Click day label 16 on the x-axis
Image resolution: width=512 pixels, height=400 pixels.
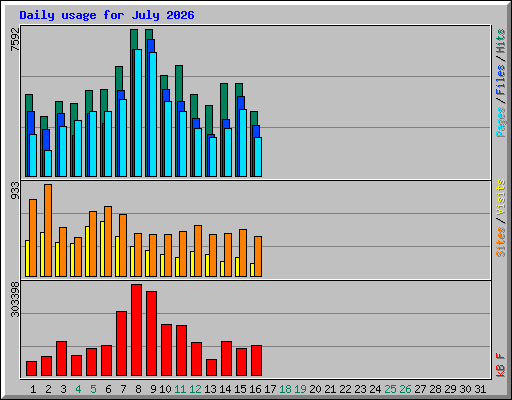click(255, 389)
